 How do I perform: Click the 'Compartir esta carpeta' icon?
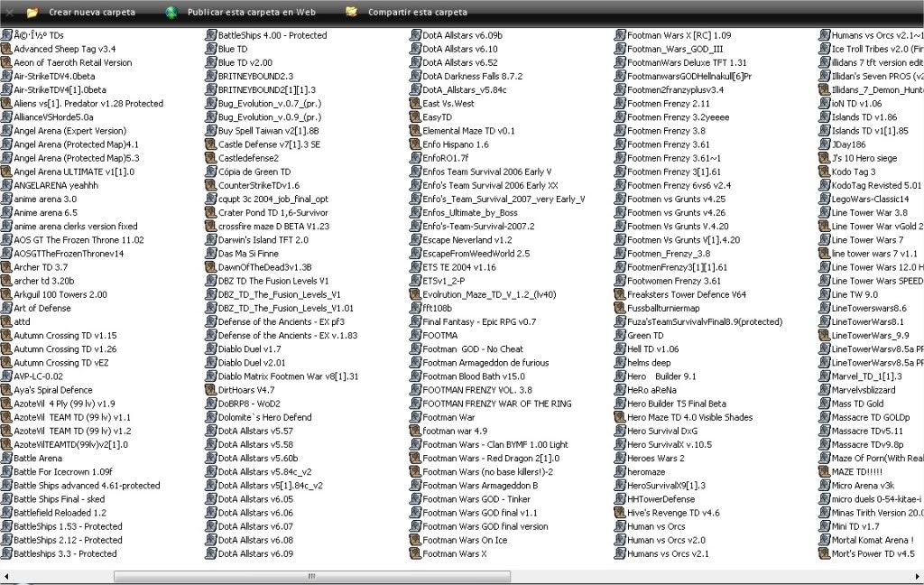pyautogui.click(x=351, y=11)
